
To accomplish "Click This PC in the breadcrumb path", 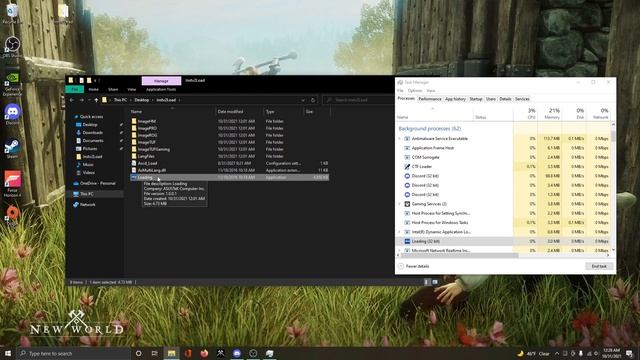I will [x=120, y=100].
